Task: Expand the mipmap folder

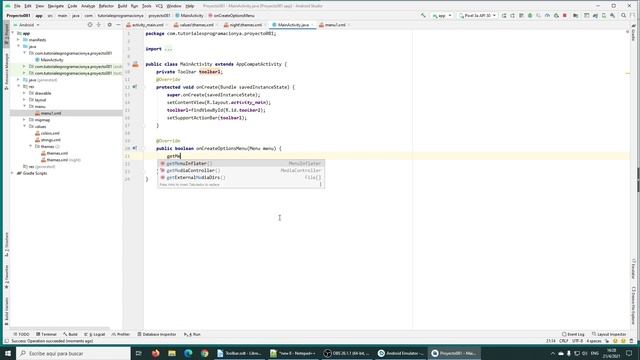Action: 24,120
